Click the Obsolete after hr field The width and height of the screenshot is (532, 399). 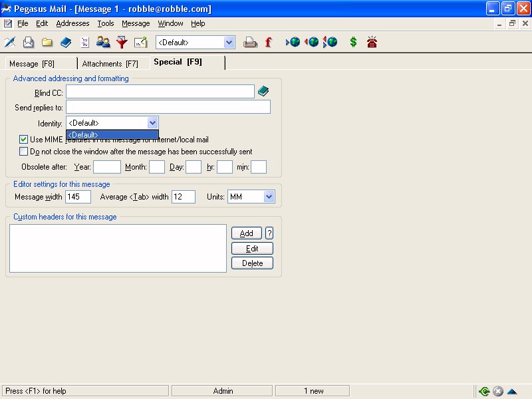click(x=225, y=167)
